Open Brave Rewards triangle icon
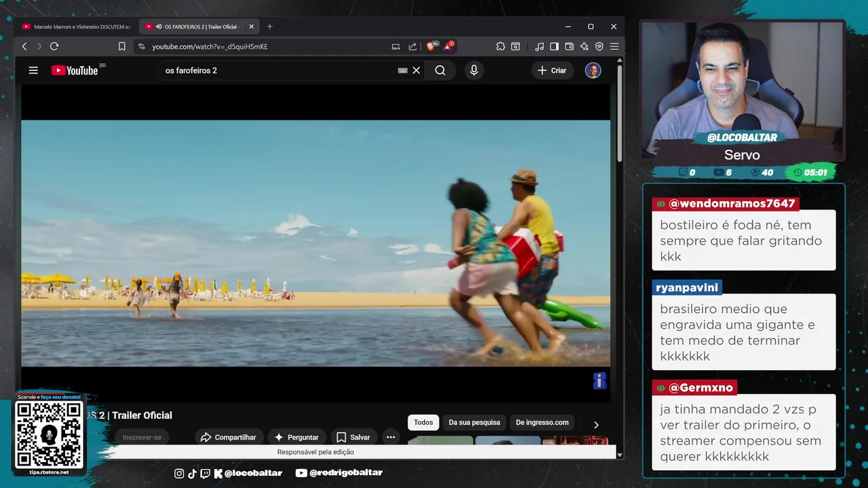 [x=448, y=46]
